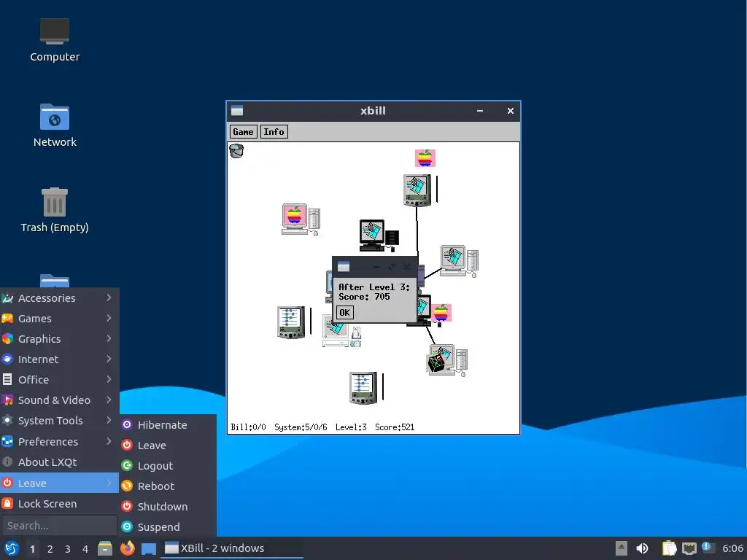Open the Network desktop folder
Viewport: 747px width, 560px height.
click(55, 125)
